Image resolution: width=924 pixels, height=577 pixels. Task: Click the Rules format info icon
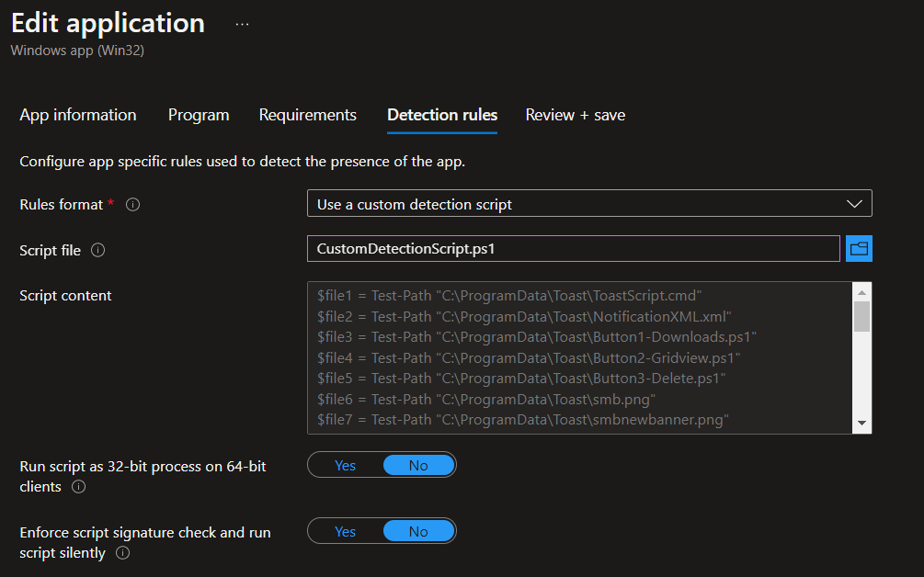click(x=132, y=205)
